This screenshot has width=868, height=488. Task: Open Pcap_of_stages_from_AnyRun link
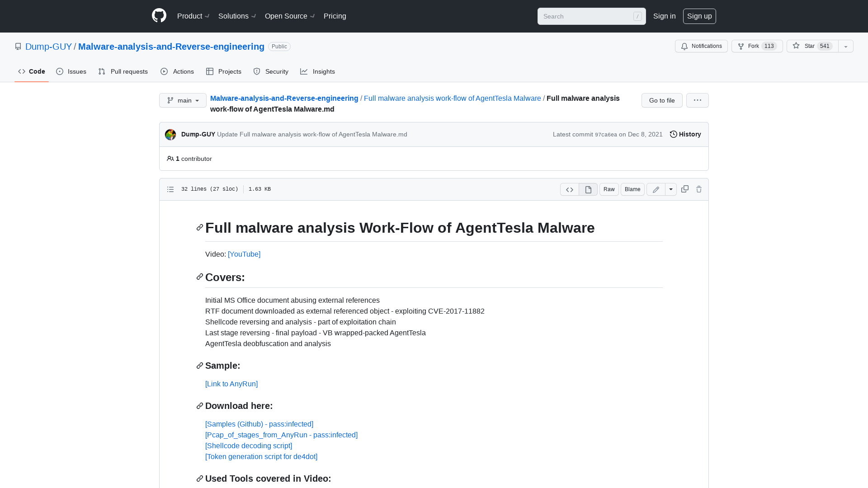[281, 435]
